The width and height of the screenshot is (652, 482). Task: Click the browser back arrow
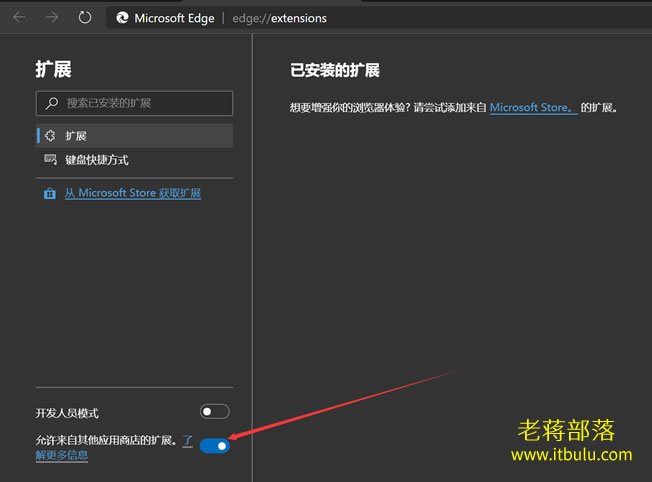click(20, 17)
